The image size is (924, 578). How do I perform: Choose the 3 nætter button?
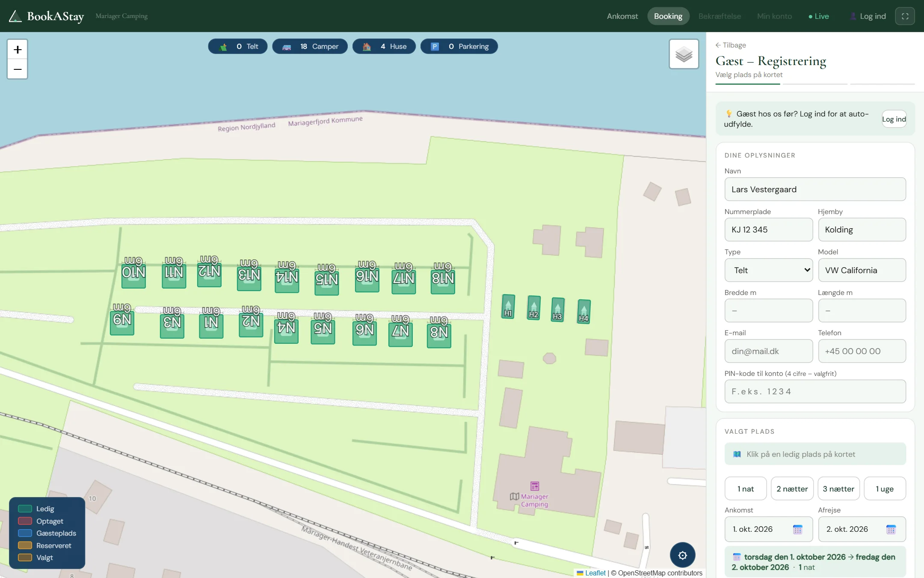(x=838, y=489)
